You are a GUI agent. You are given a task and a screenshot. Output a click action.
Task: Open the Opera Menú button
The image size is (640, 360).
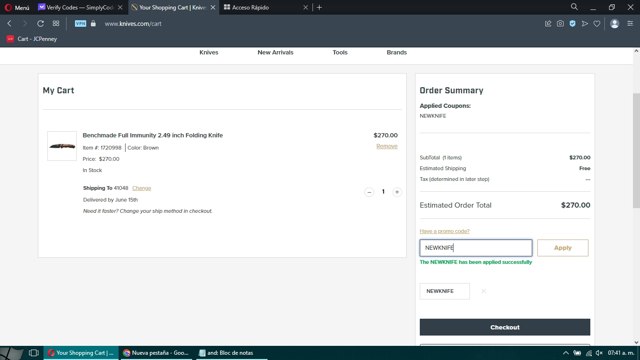(17, 7)
